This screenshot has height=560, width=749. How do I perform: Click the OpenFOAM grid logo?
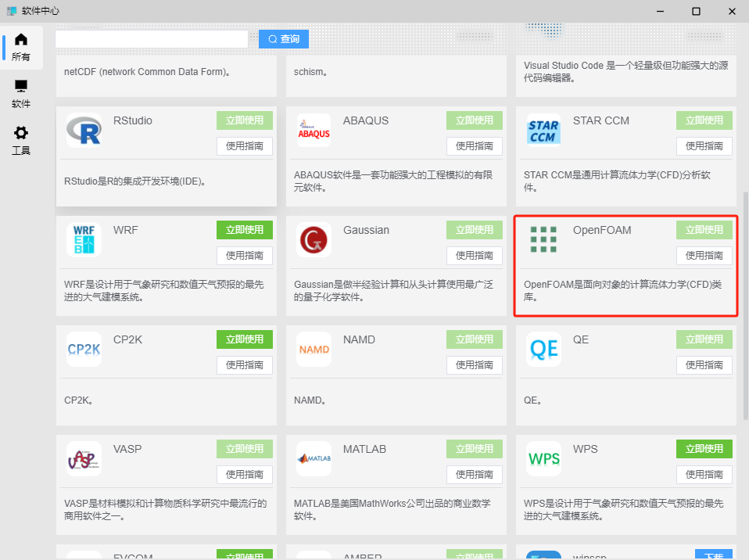(543, 239)
